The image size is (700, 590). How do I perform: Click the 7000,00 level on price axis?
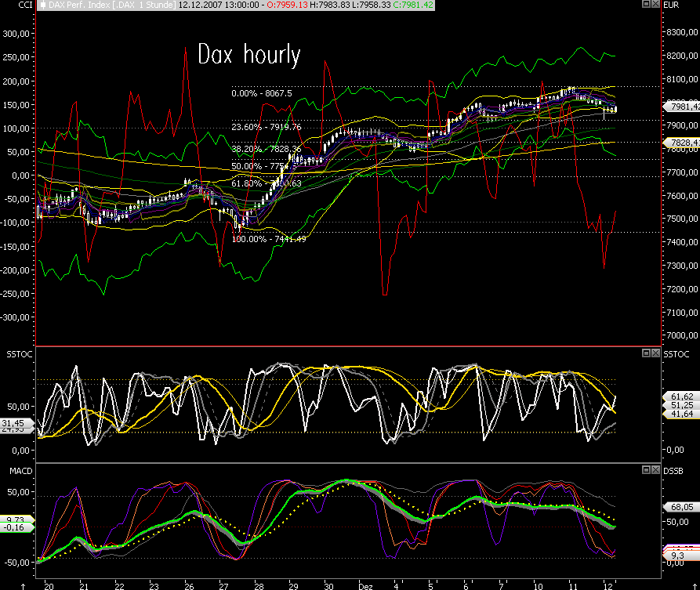[682, 335]
